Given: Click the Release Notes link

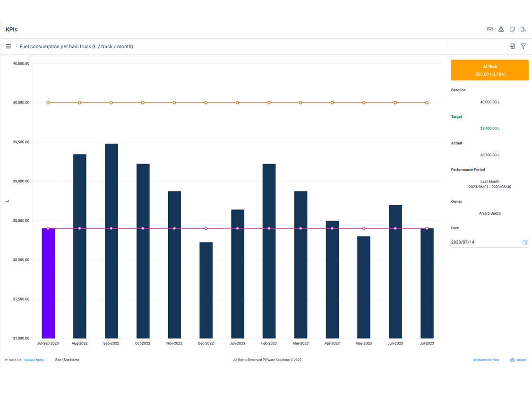Looking at the screenshot, I should (x=34, y=360).
